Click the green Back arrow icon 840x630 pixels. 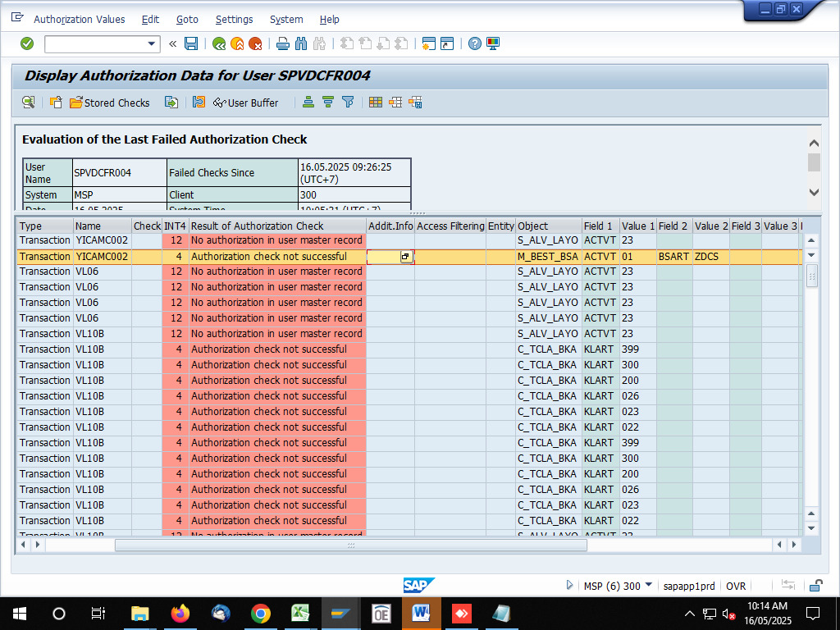coord(218,44)
